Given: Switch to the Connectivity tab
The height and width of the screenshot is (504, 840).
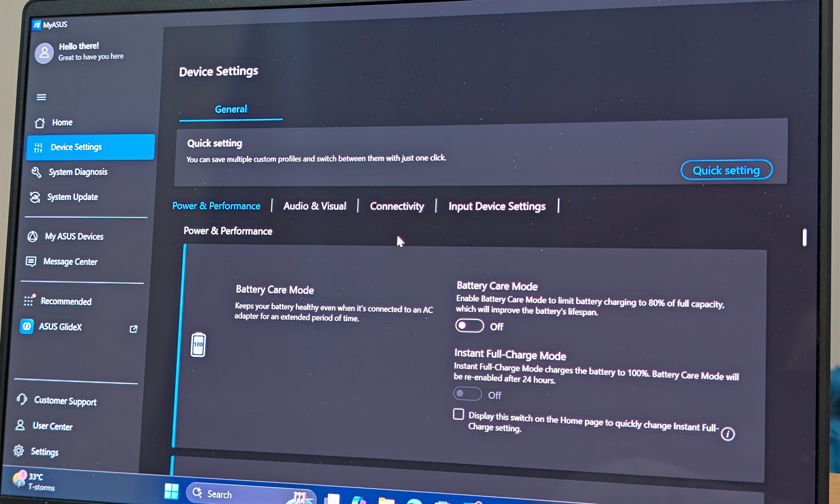Looking at the screenshot, I should click(x=397, y=207).
